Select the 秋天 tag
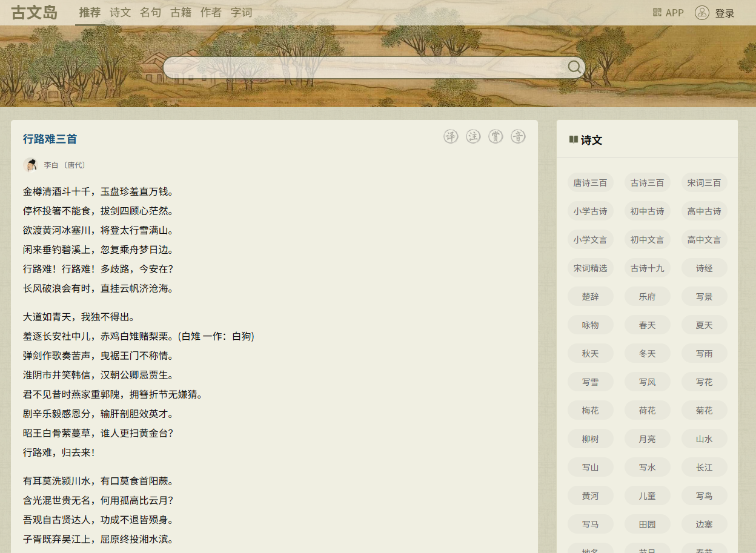The width and height of the screenshot is (756, 553). 591,354
